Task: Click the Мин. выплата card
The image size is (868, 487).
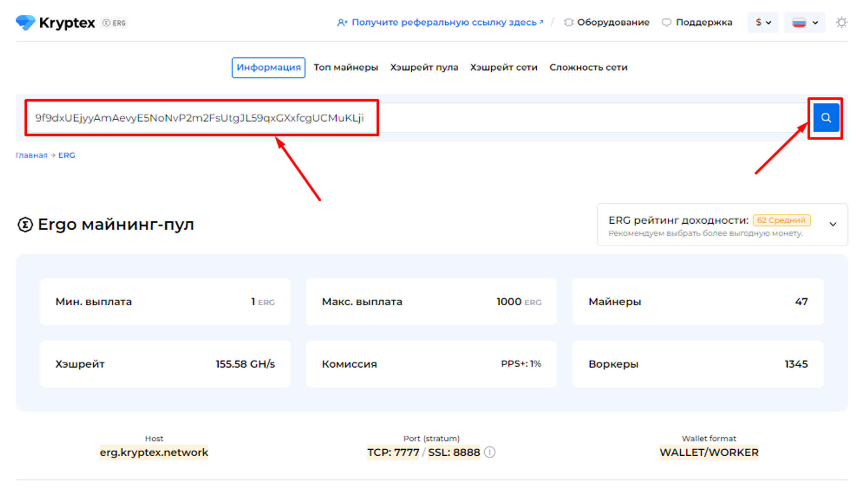Action: (x=165, y=302)
